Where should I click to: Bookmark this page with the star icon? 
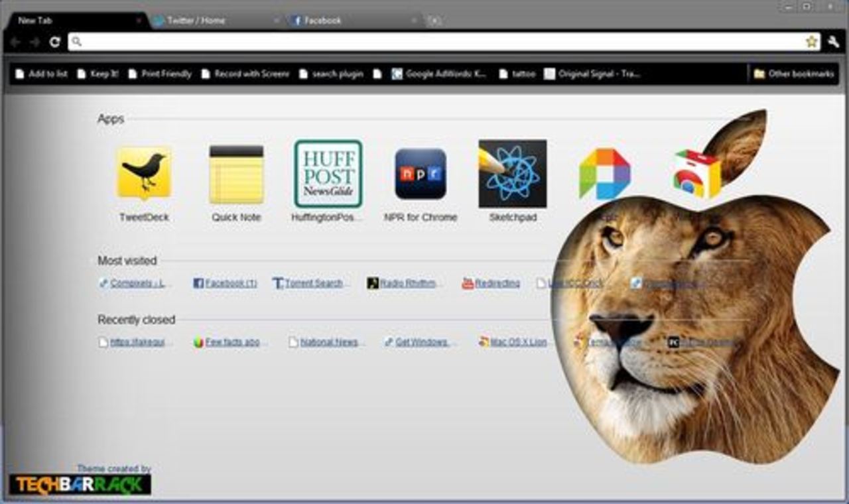tap(811, 42)
